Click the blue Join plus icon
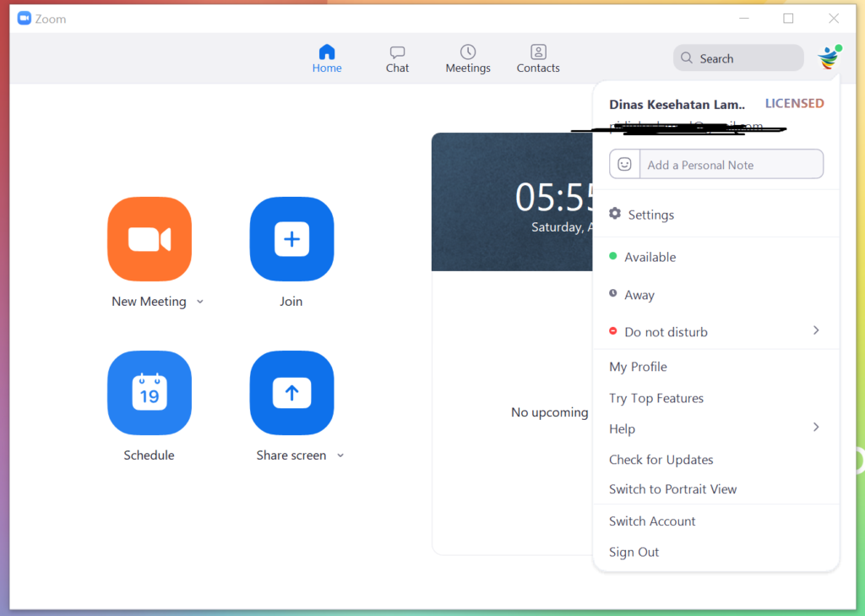The image size is (865, 616). click(x=291, y=239)
